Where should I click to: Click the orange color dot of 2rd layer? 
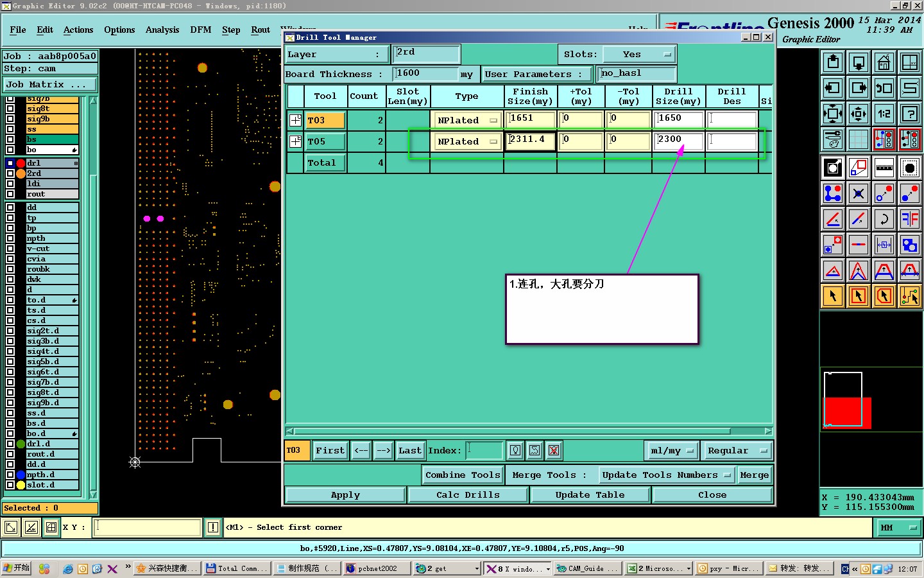click(21, 173)
